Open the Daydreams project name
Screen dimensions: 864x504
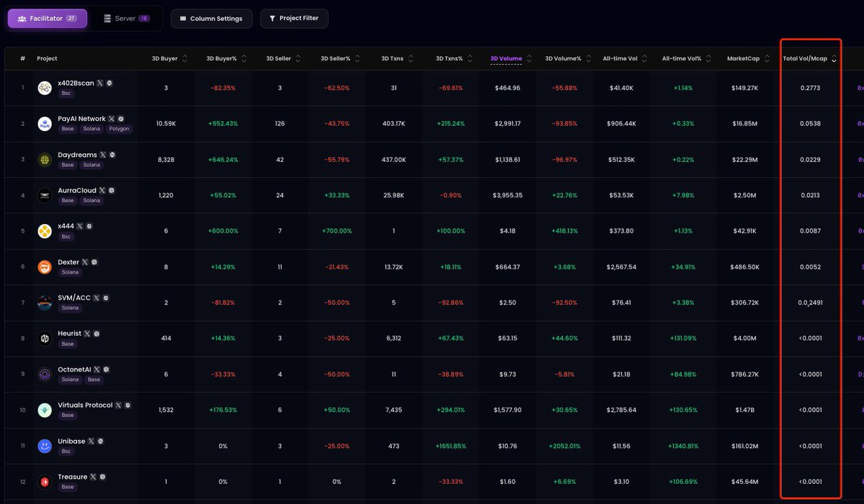(x=77, y=155)
